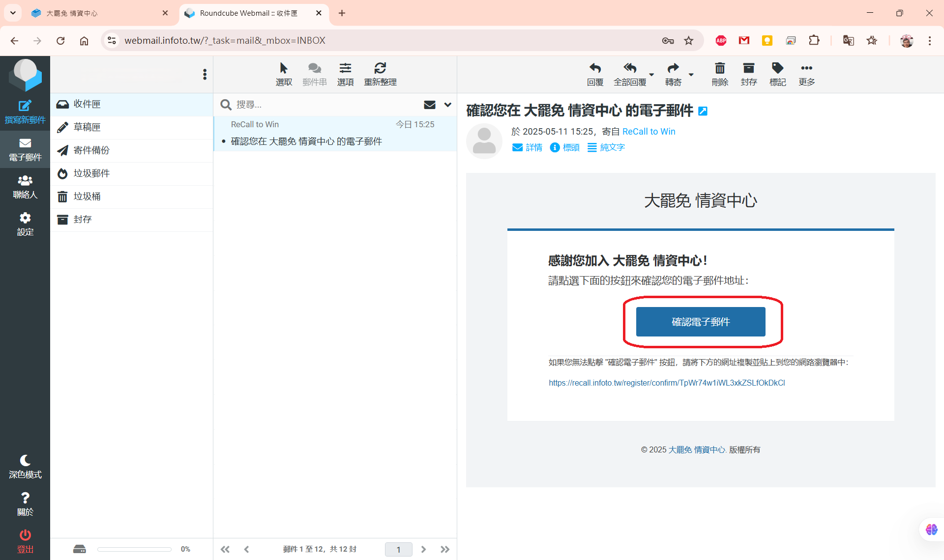This screenshot has width=944, height=560.
Task: Expand Forward (轉寄) dropdown arrow
Action: (x=691, y=75)
